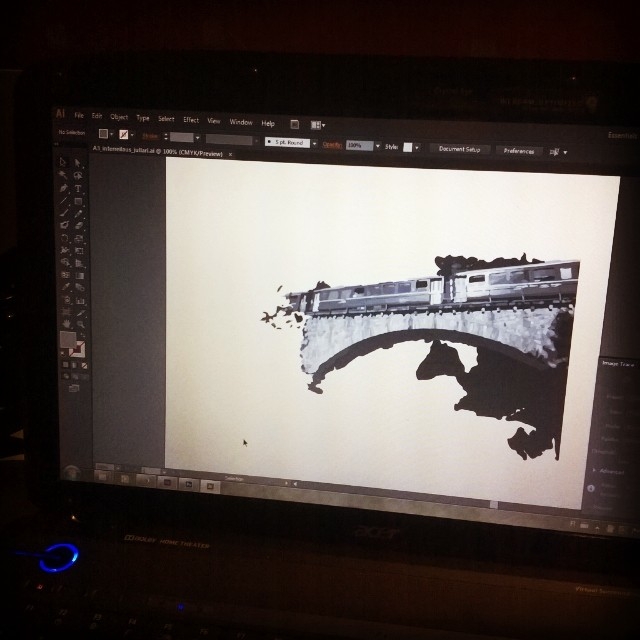
Task: Select the Perspective Grid tool
Action: pos(79,263)
